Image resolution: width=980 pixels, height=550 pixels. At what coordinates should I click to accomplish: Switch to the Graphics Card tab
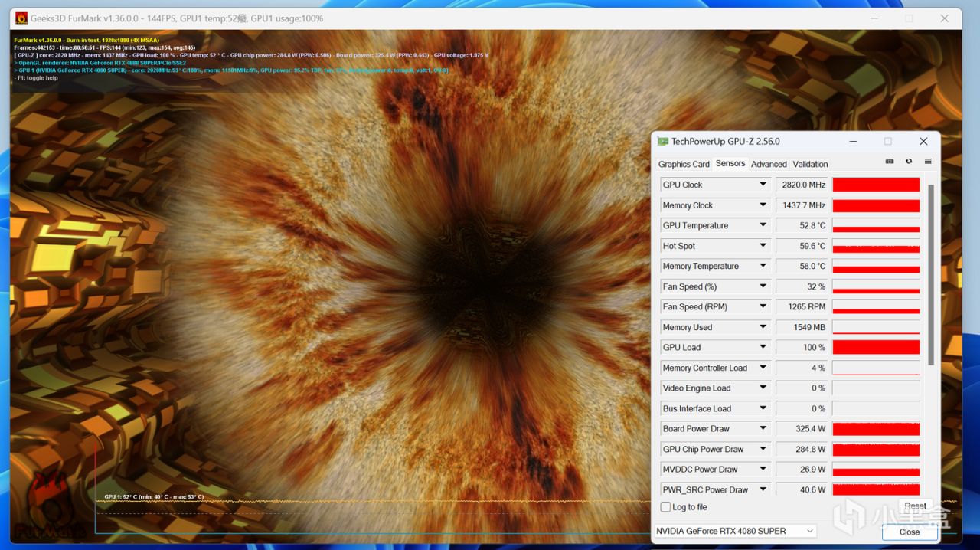click(684, 164)
